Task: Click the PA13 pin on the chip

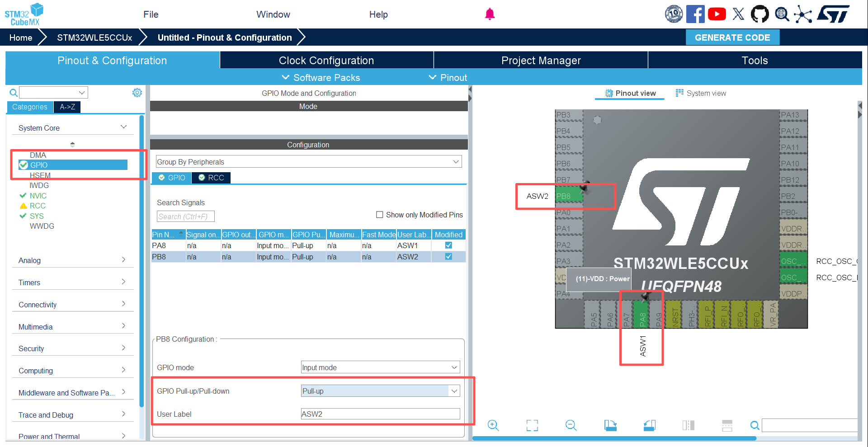Action: click(x=793, y=115)
